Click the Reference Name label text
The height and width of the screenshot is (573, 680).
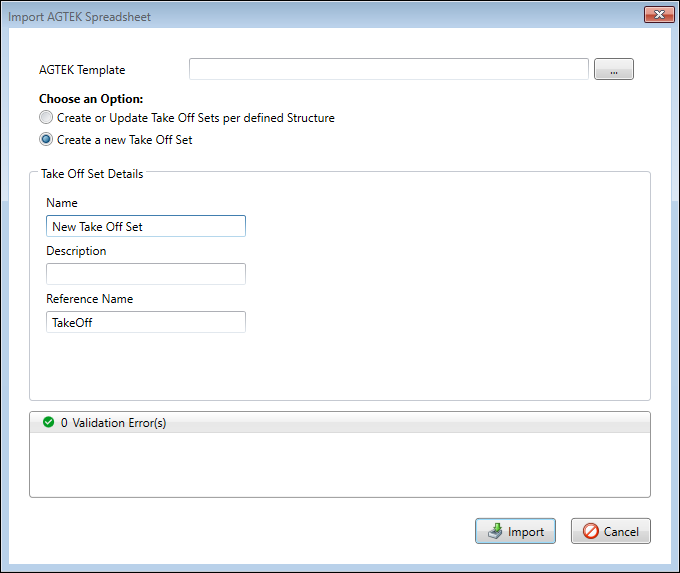point(89,299)
